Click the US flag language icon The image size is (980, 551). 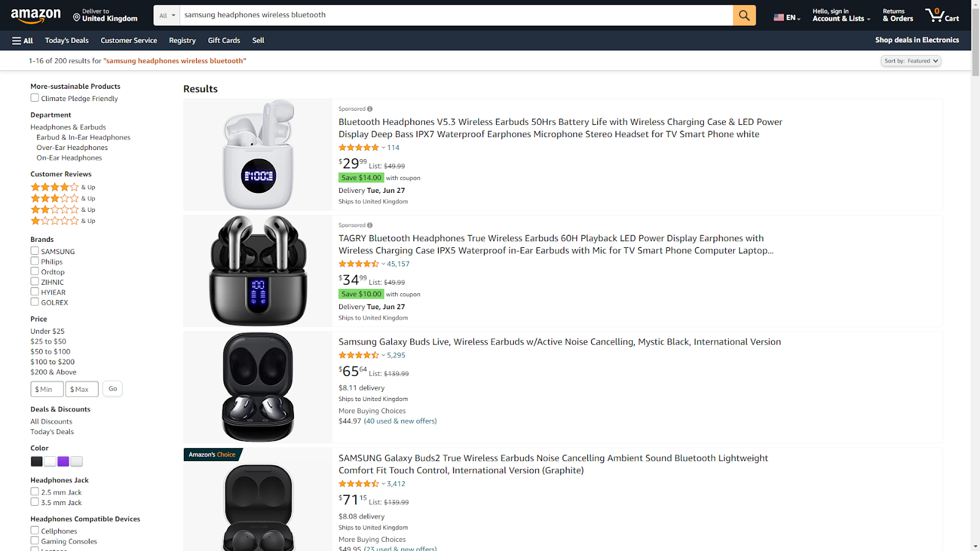(778, 17)
